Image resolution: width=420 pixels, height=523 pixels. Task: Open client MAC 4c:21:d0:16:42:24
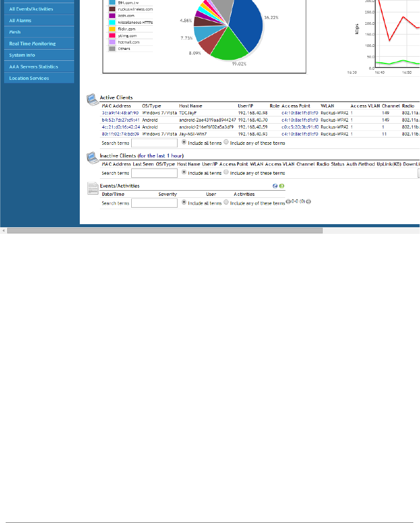point(121,127)
